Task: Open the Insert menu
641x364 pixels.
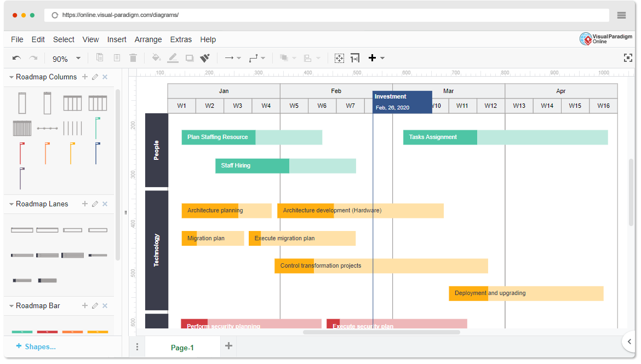Action: [117, 39]
